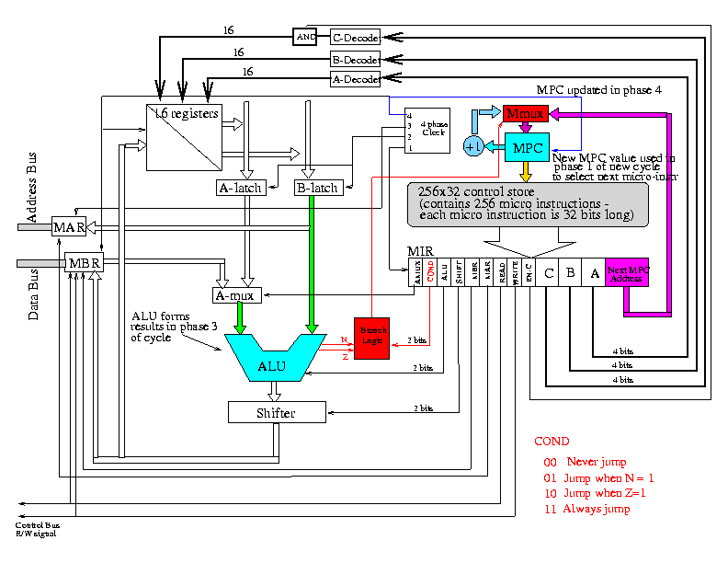This screenshot has height=563, width=728.
Task: Click the red Z flag label
Action: point(346,357)
